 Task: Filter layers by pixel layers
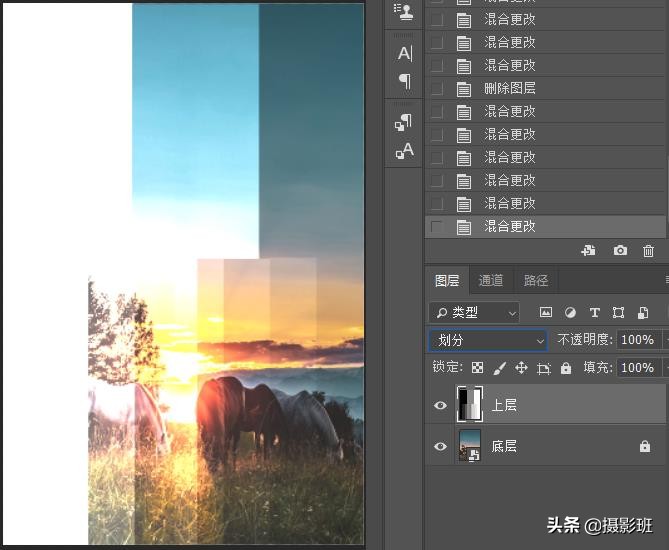click(x=546, y=313)
